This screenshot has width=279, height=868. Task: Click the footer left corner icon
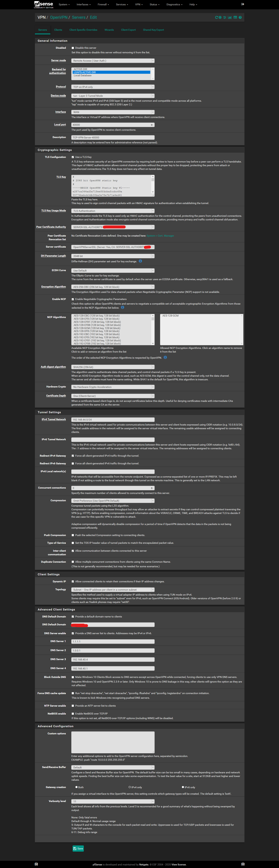36,864
